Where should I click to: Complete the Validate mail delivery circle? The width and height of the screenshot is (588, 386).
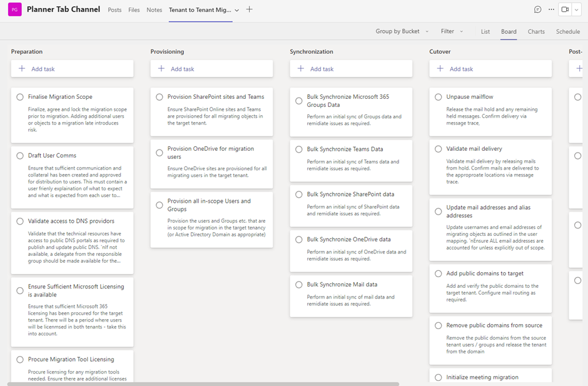(438, 149)
